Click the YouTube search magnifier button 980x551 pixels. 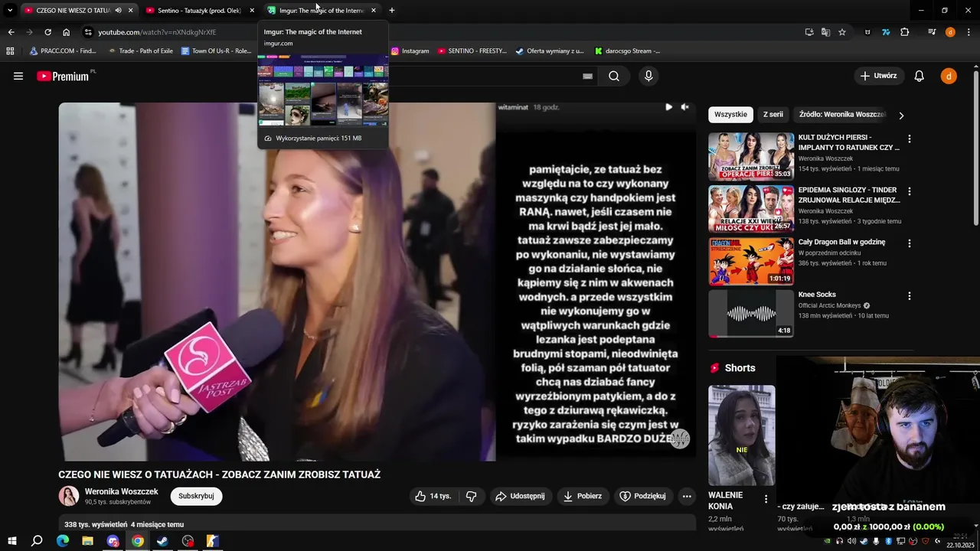[614, 76]
